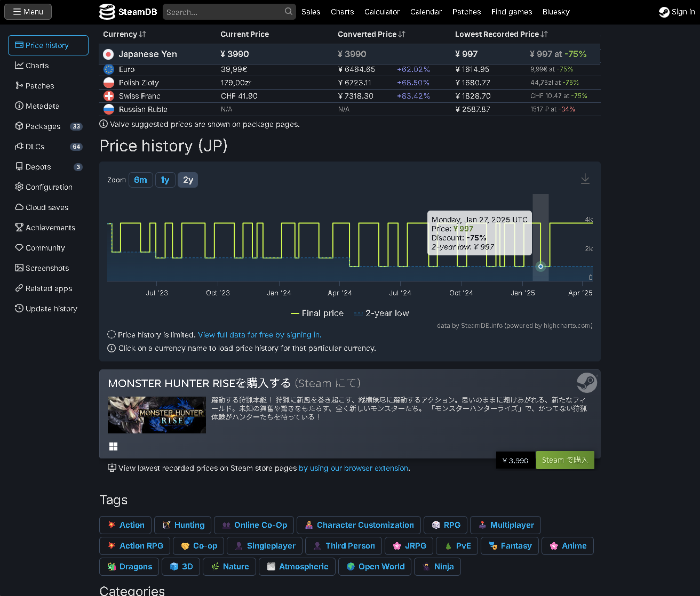This screenshot has width=700, height=596.
Task: Open the Achievements sidebar item
Action: click(x=48, y=228)
